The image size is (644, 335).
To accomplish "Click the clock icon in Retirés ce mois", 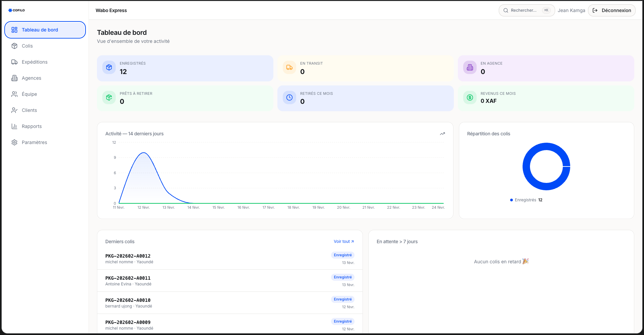I will 289,97.
